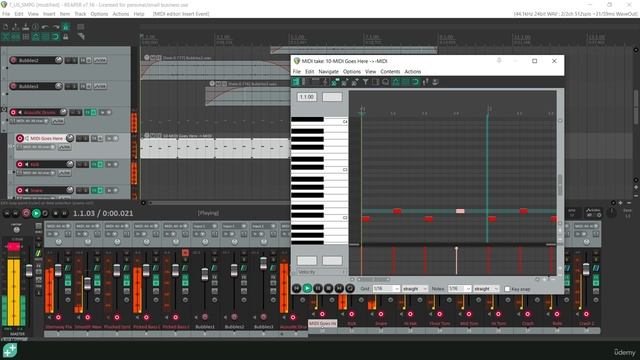
Task: Toggle grid lines in the main toolbar
Action: click(45, 37)
